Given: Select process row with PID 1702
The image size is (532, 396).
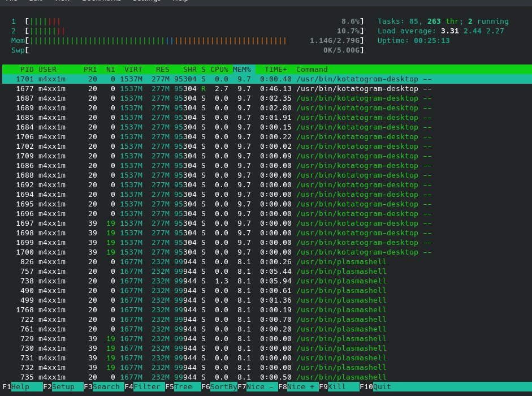Looking at the screenshot, I should (267, 147).
